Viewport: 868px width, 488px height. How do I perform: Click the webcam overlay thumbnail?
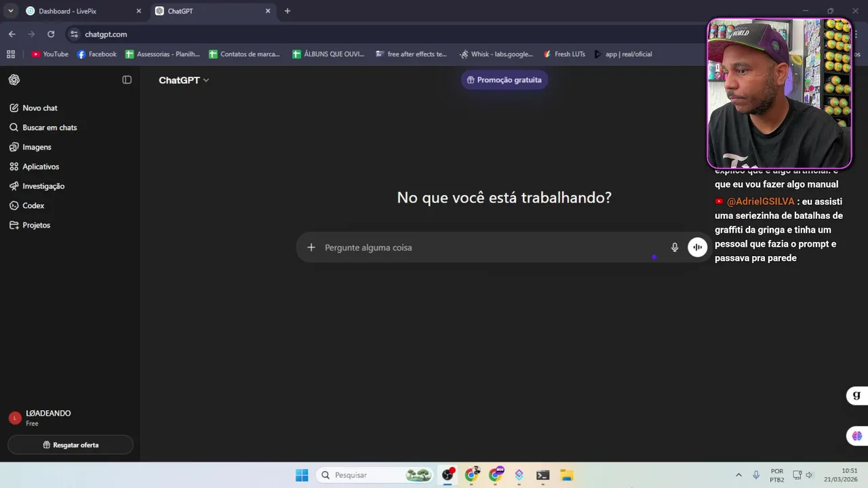pyautogui.click(x=779, y=94)
